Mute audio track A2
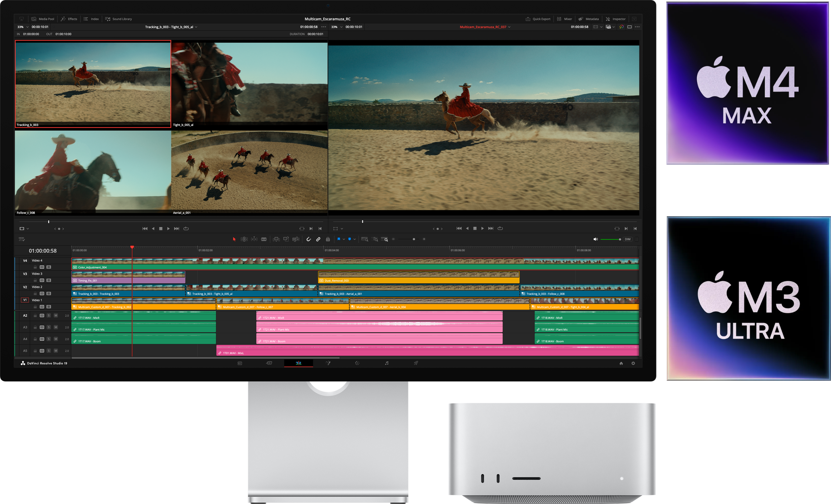Image resolution: width=831 pixels, height=504 pixels. [x=56, y=316]
